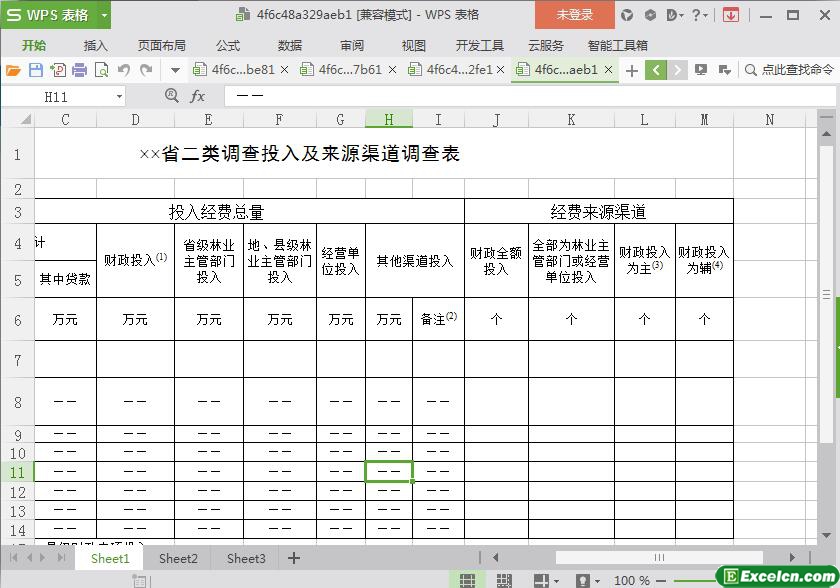Click the fx insert function icon
The image size is (840, 588).
[197, 96]
